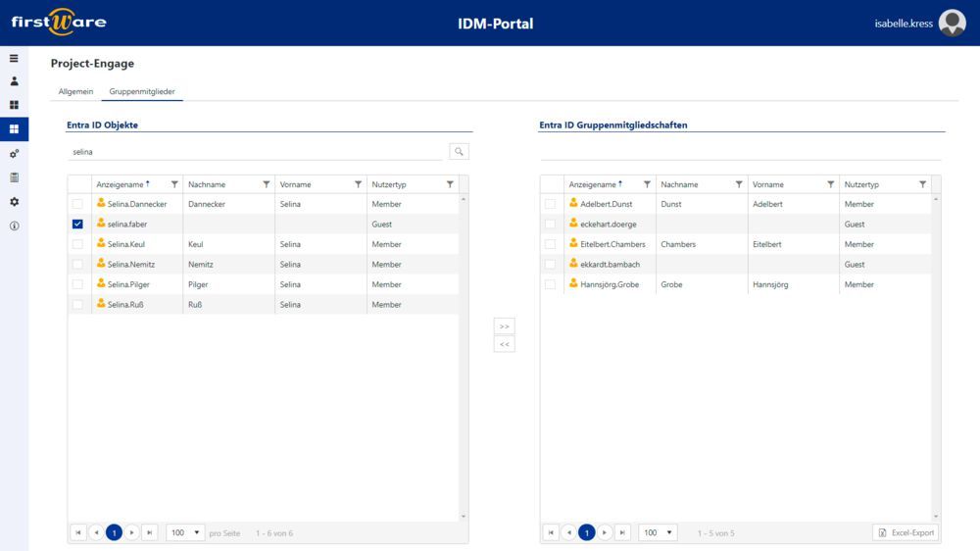
Task: Check the Selina.Dannecker row checkbox
Action: 77,204
